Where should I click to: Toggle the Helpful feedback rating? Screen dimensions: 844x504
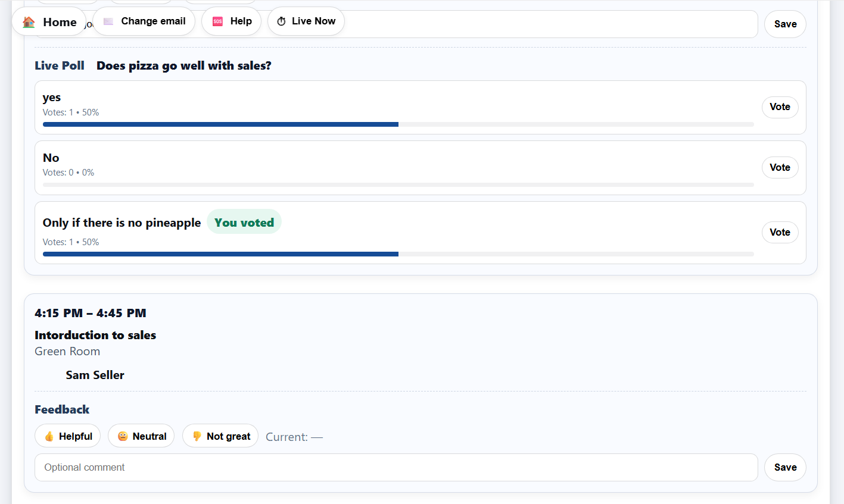(x=67, y=436)
